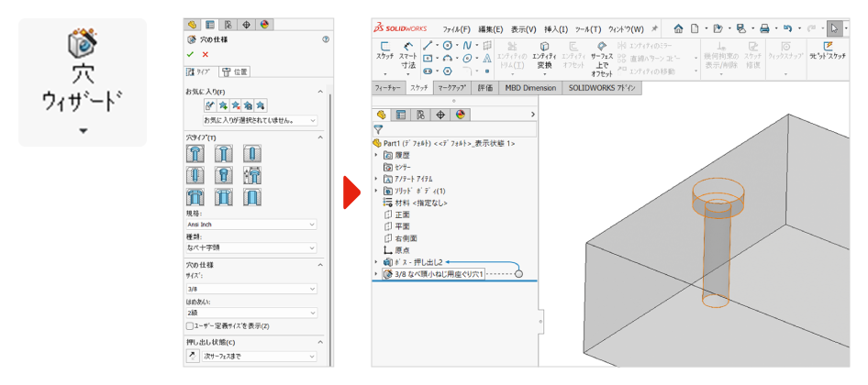Cancel hole specification with red X
Viewport: 868px width, 385px height.
click(205, 55)
